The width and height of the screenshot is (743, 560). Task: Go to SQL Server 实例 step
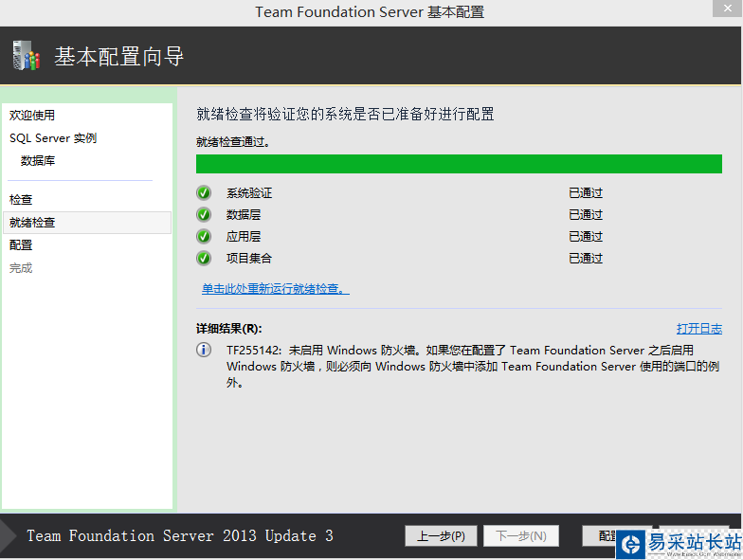pyautogui.click(x=53, y=138)
